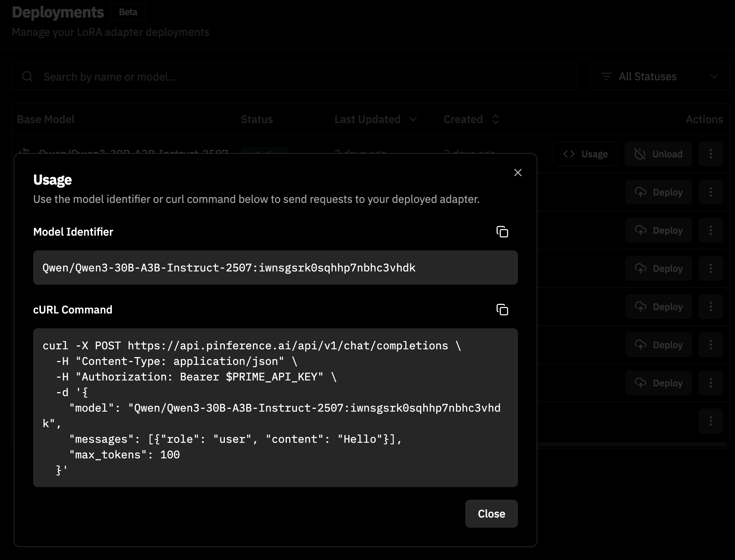Sort by Last Updated column
The height and width of the screenshot is (560, 735).
376,119
